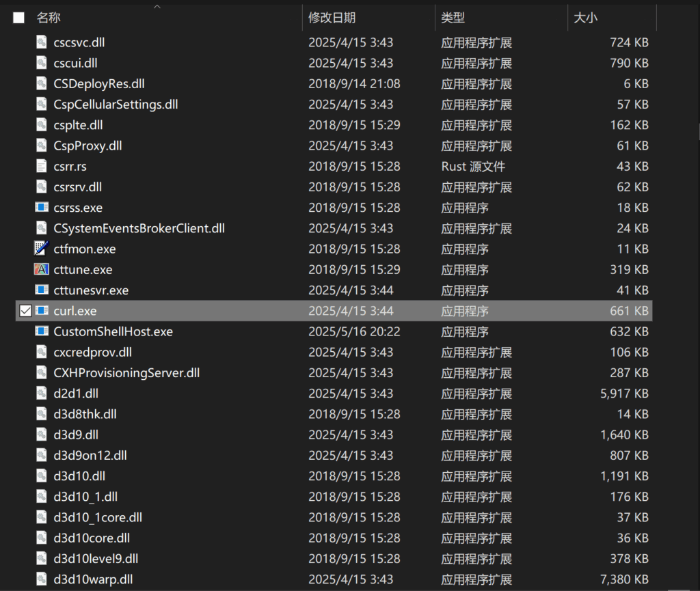Check the select-all checkbox in the header
Image resolution: width=700 pixels, height=591 pixels.
click(x=18, y=17)
